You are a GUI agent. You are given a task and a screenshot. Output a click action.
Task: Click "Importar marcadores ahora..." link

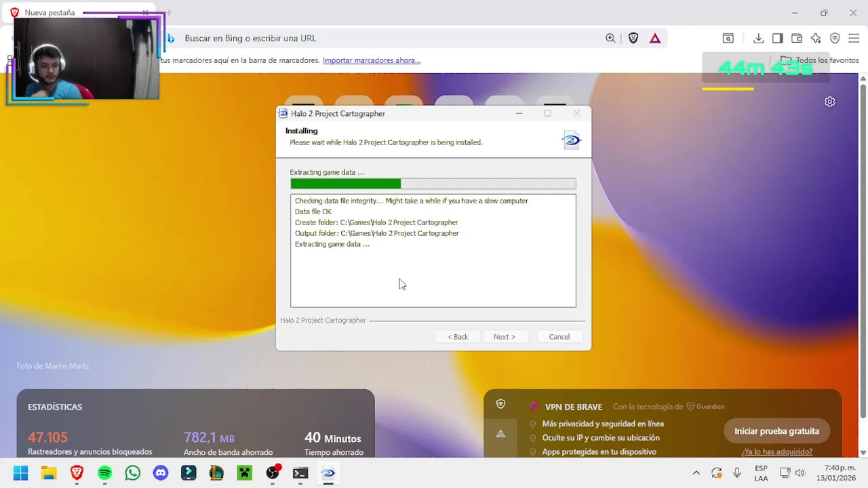pos(372,60)
